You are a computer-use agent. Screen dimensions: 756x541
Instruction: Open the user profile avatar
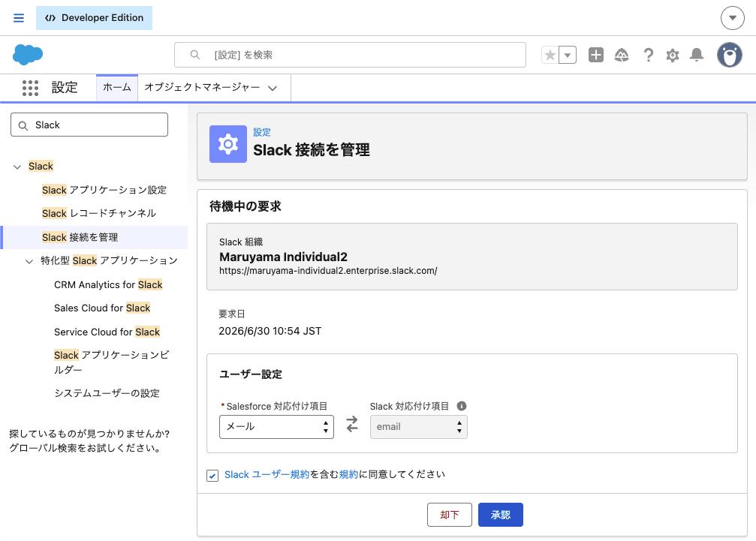[x=730, y=55]
